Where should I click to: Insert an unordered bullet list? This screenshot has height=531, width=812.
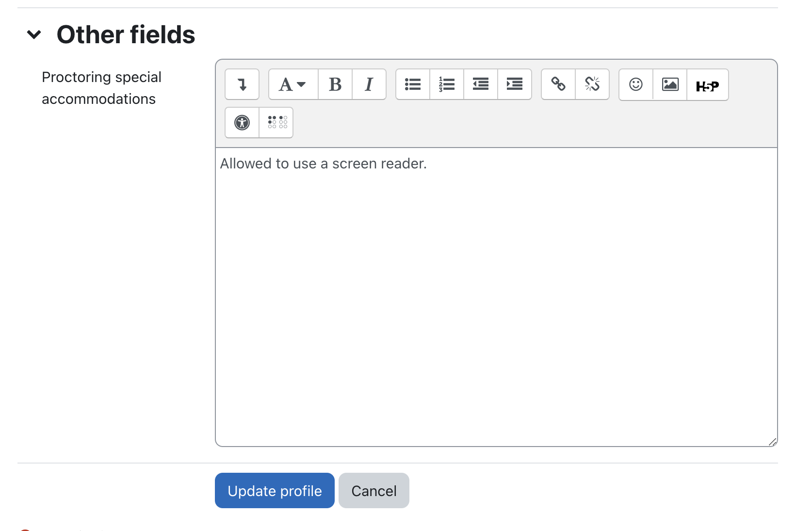[413, 84]
